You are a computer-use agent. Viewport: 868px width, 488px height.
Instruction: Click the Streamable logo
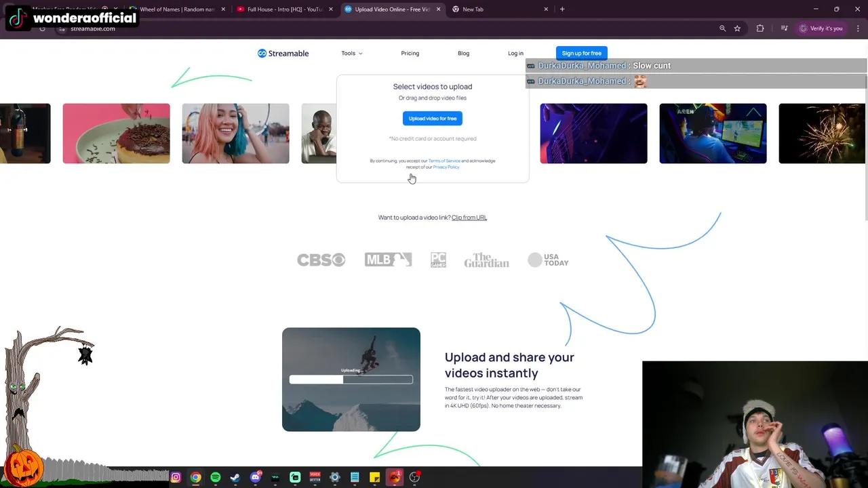click(283, 53)
